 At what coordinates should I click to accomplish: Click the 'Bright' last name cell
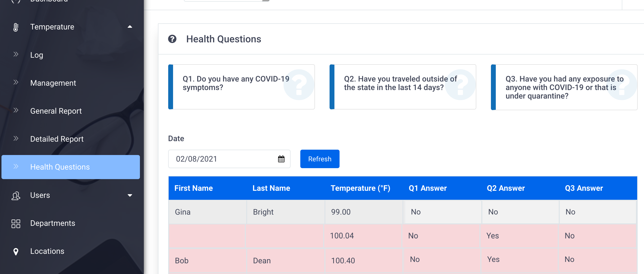pos(286,212)
